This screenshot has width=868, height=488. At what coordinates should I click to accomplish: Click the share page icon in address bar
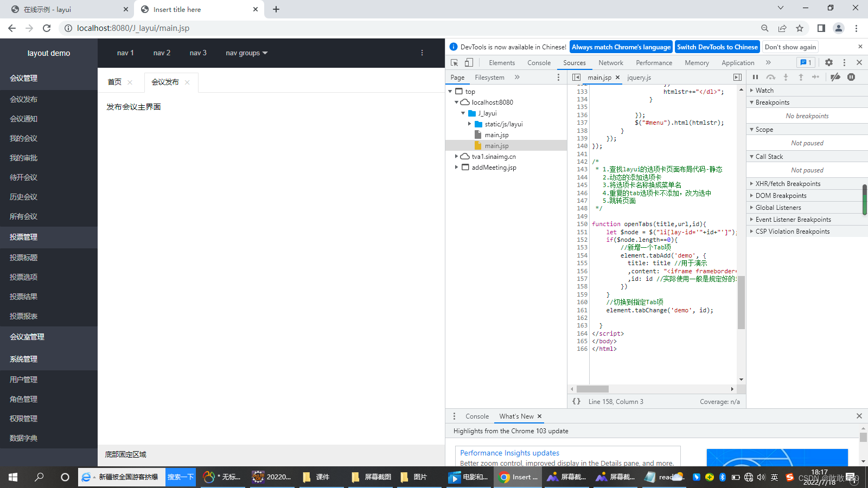[782, 28]
